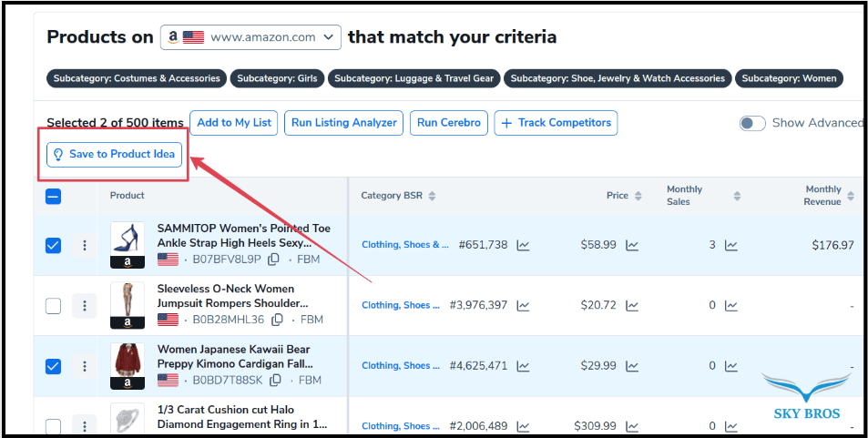Image resolution: width=868 pixels, height=438 pixels.
Task: Open three-dot menu for Jumpsuit Rompers row
Action: (85, 306)
